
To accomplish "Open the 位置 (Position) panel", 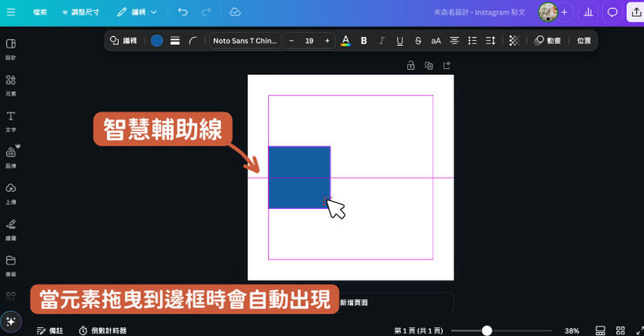I will (584, 40).
